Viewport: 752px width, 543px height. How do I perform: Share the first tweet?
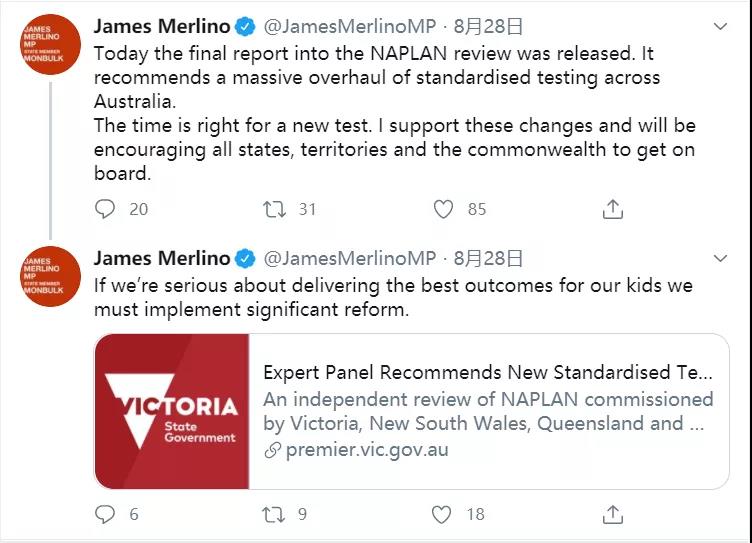tap(613, 208)
